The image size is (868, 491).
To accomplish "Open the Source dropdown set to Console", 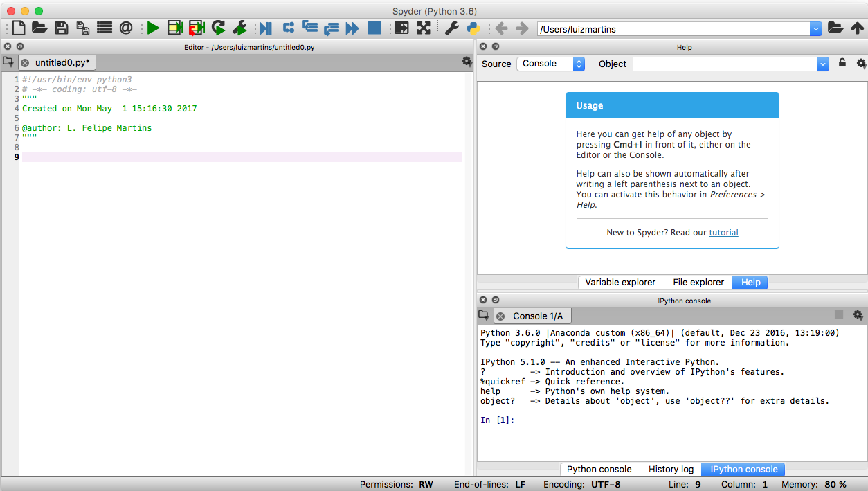I will coord(550,64).
